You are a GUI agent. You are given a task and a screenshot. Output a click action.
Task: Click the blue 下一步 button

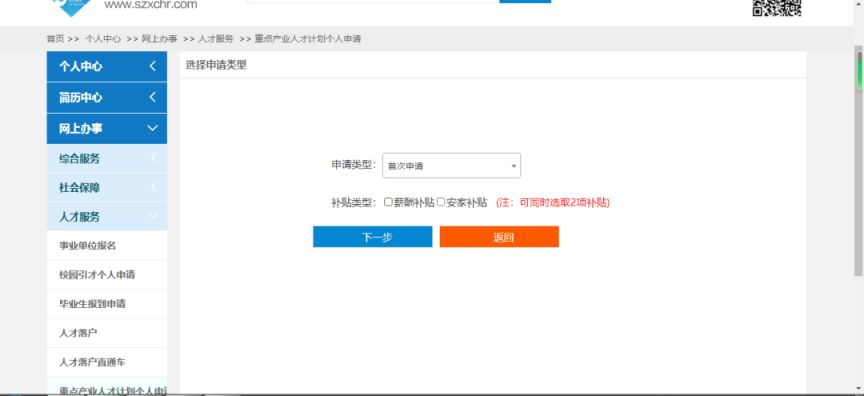tap(372, 237)
